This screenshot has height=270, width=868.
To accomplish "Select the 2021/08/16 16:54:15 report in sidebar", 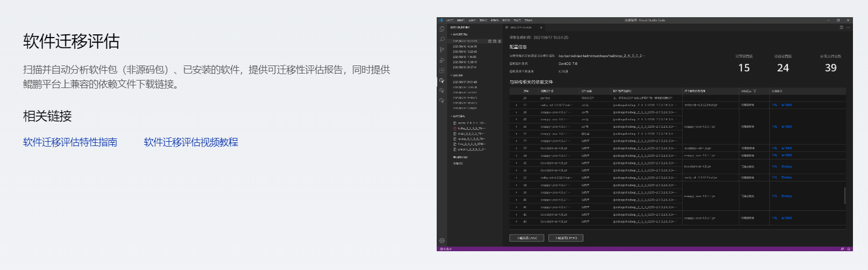I will pyautogui.click(x=465, y=47).
